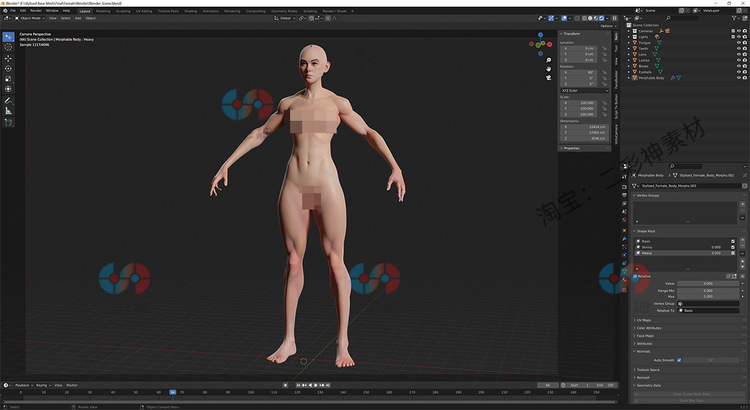The height and width of the screenshot is (410, 750).
Task: Toggle camera view icon in viewport
Action: [x=549, y=78]
